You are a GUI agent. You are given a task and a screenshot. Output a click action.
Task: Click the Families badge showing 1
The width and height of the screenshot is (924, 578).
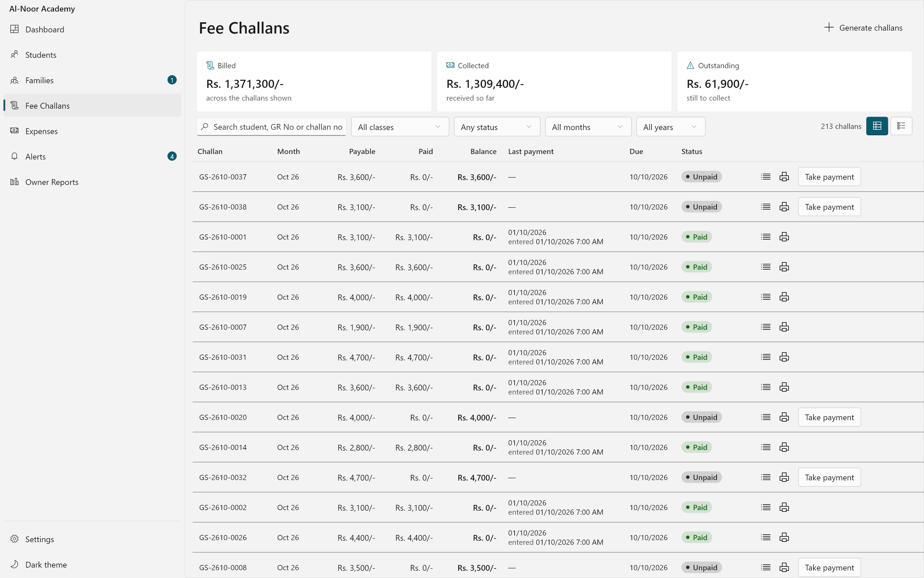172,80
